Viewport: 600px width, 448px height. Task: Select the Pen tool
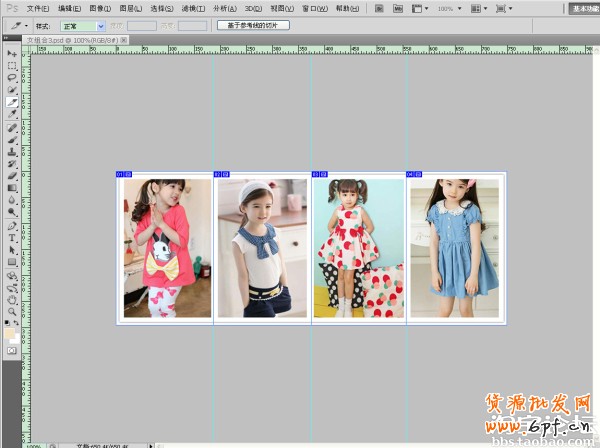click(x=12, y=225)
